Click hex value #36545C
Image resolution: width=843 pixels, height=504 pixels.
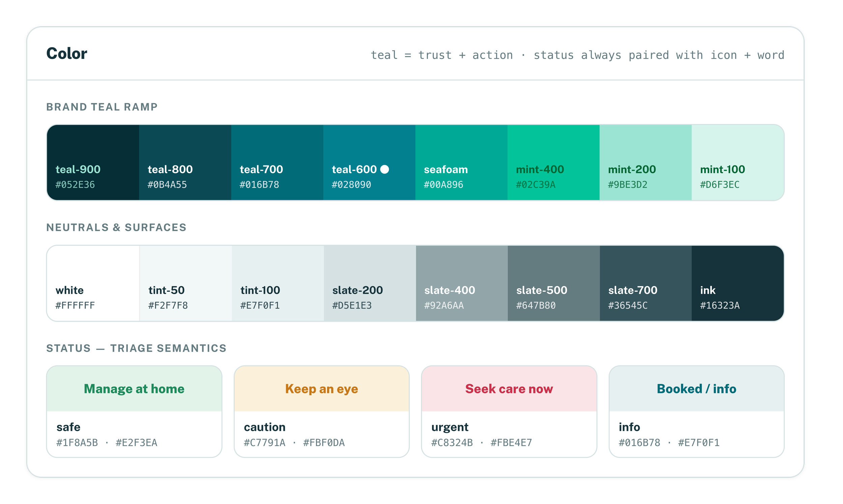628,306
